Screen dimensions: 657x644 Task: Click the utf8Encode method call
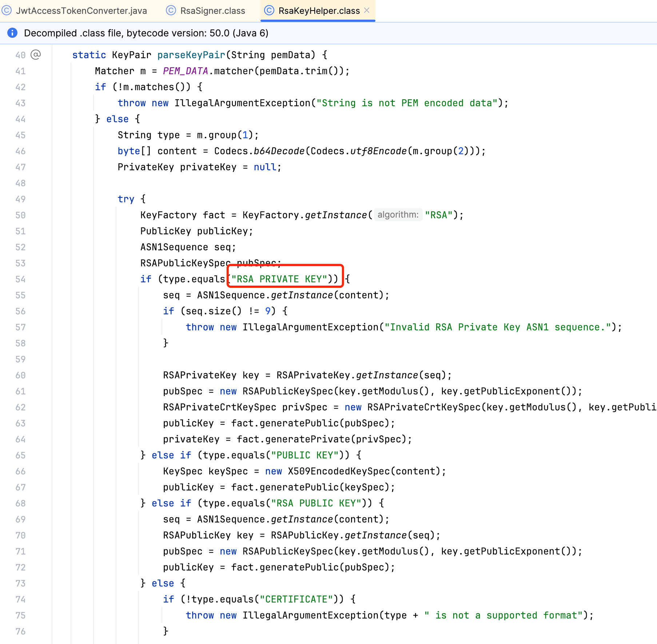(x=378, y=151)
